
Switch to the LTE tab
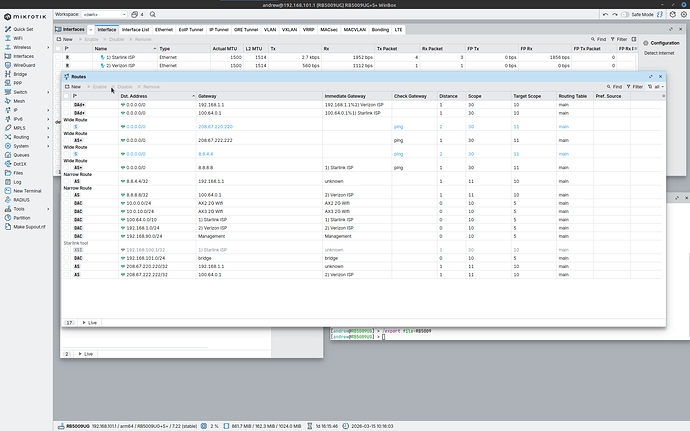coord(398,29)
